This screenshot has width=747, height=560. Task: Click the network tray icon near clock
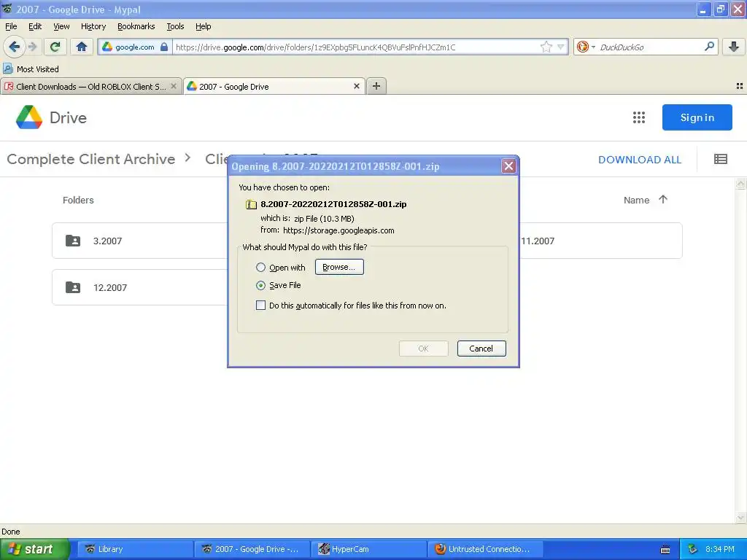[693, 549]
